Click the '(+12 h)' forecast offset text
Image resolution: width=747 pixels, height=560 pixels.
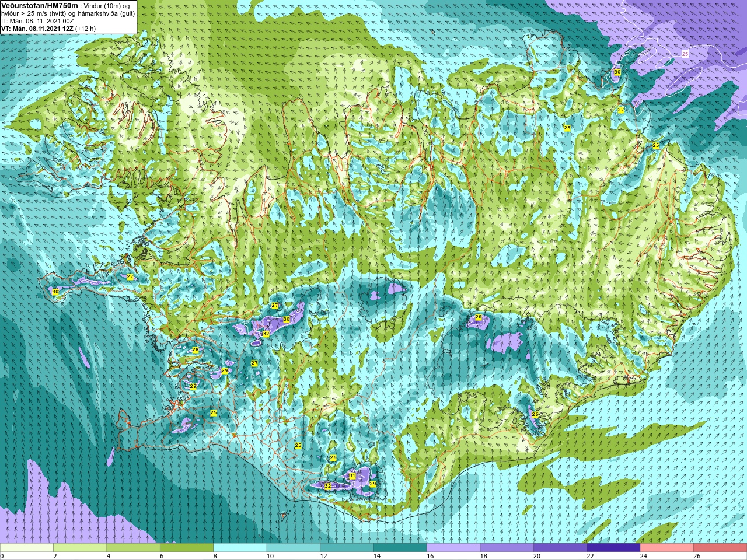click(x=85, y=29)
